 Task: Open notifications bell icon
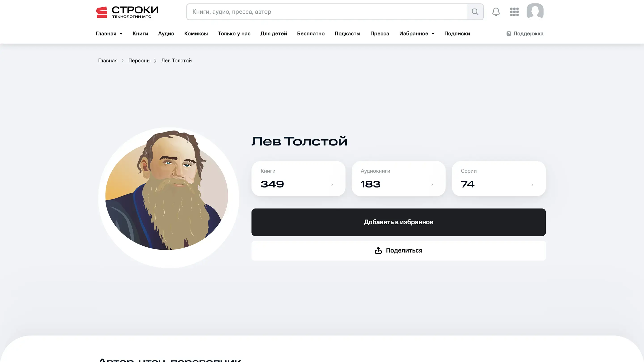point(496,12)
